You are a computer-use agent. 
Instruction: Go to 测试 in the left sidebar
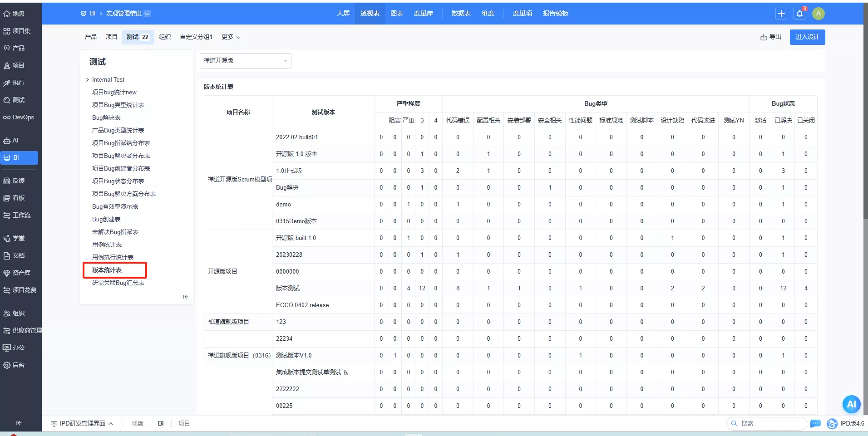pyautogui.click(x=14, y=100)
